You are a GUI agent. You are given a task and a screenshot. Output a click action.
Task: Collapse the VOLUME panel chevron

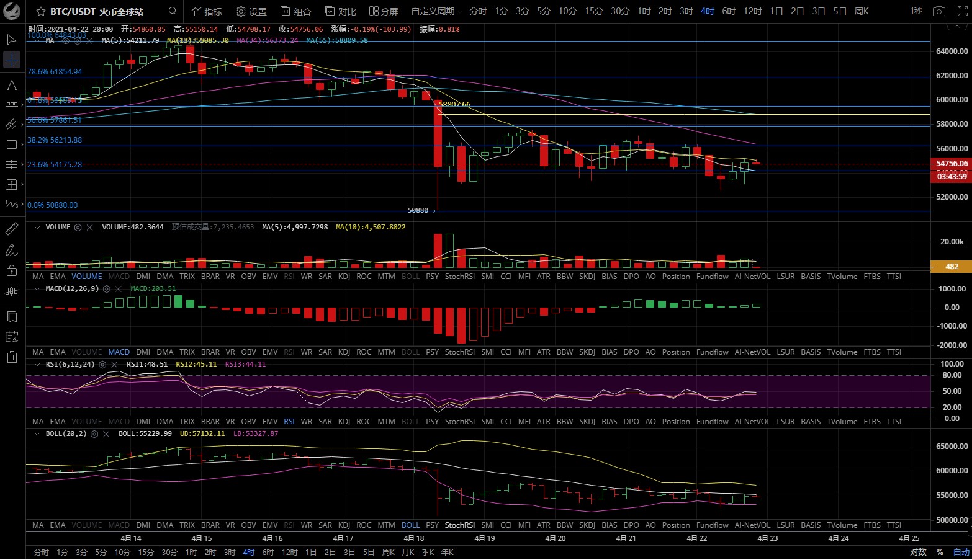point(38,227)
